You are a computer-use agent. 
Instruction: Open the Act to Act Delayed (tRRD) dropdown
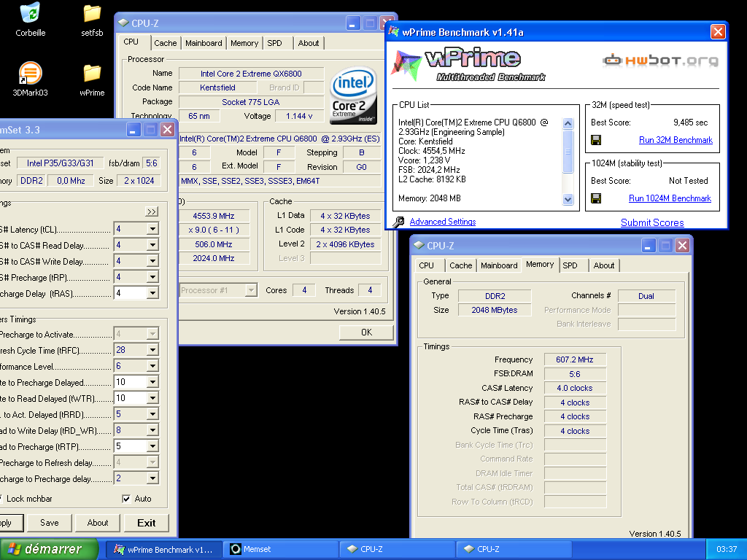[x=152, y=414]
